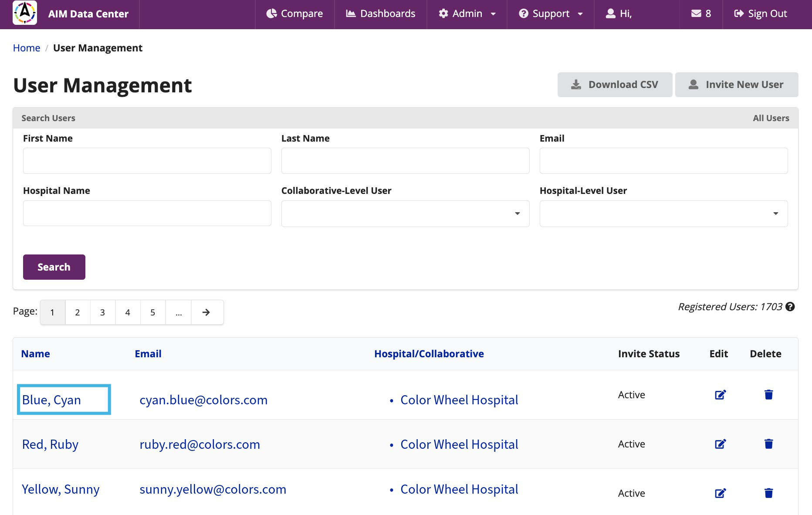
Task: Open the Compare page
Action: click(294, 14)
